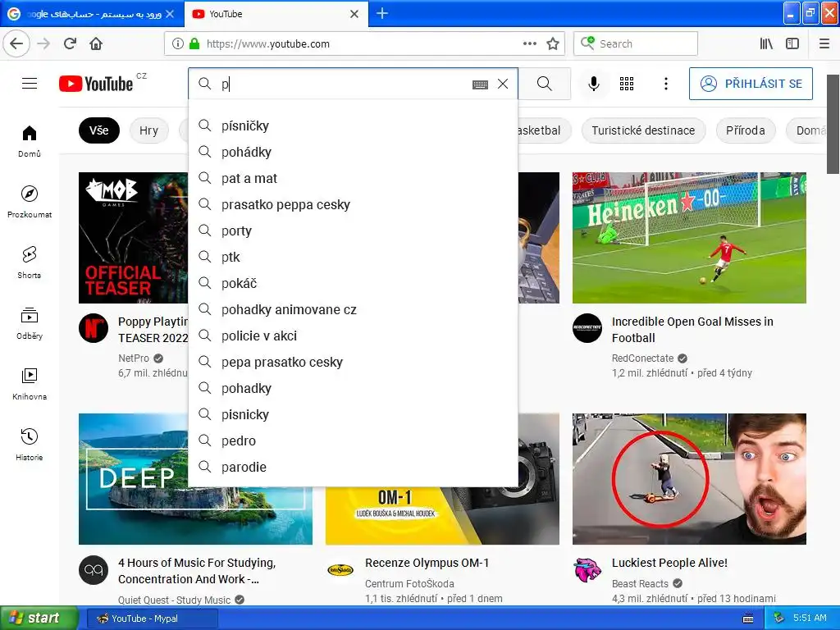Select the Příroda filter chip

(x=745, y=130)
